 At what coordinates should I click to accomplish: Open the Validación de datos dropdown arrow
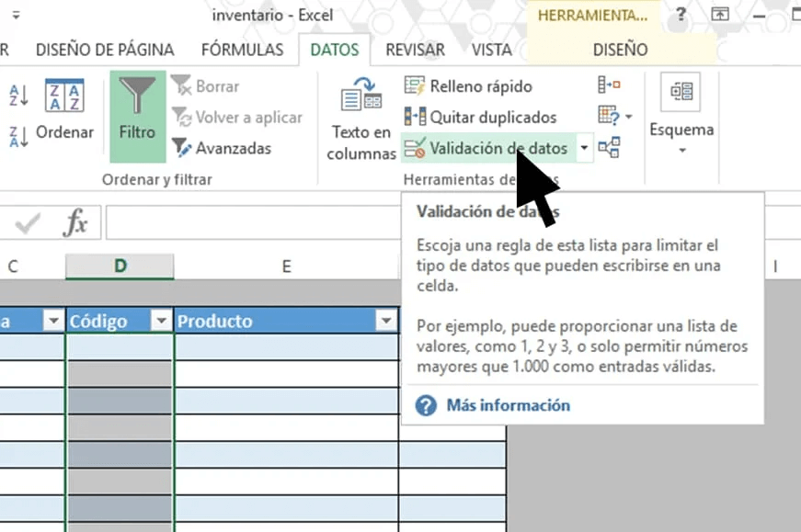click(583, 147)
